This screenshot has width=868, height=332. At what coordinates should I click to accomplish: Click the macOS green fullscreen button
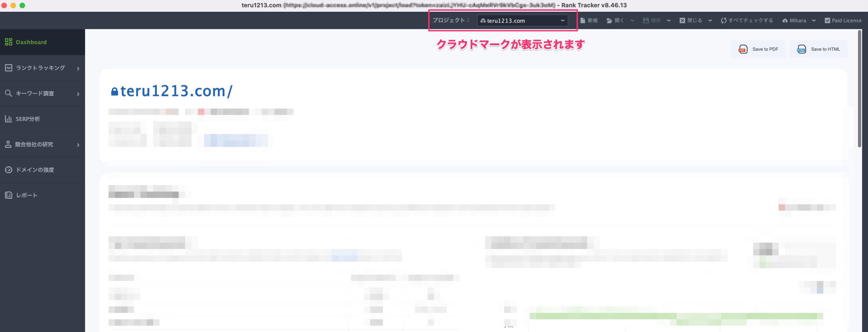(x=22, y=5)
